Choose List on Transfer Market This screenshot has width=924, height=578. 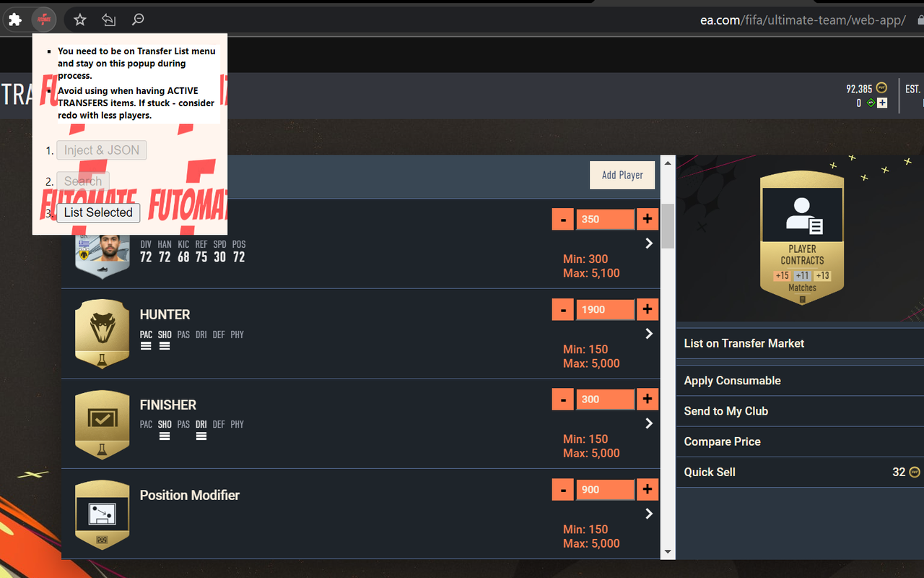pyautogui.click(x=800, y=343)
